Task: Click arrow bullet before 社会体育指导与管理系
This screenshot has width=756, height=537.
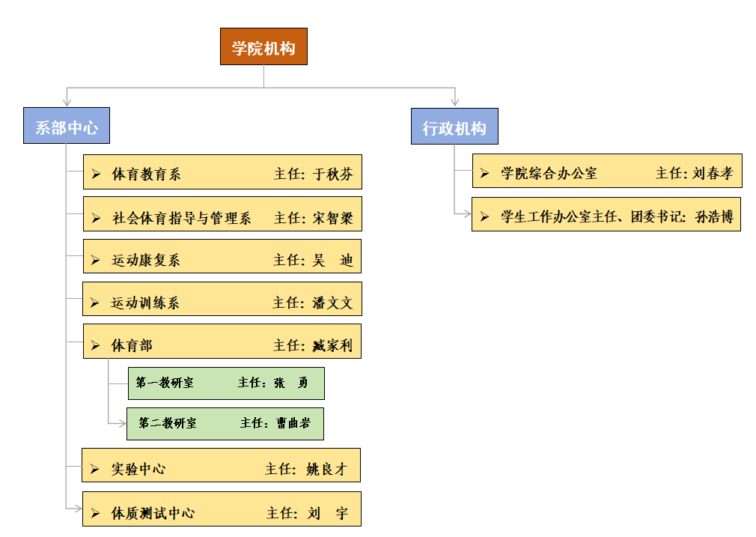Action: 96,218
